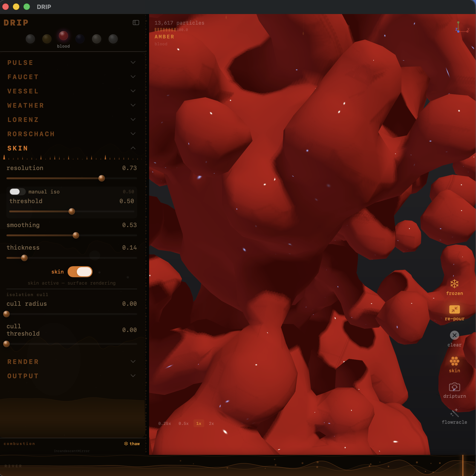This screenshot has height=476, width=476.
Task: Clear the simulation using the clear icon
Action: click(454, 335)
